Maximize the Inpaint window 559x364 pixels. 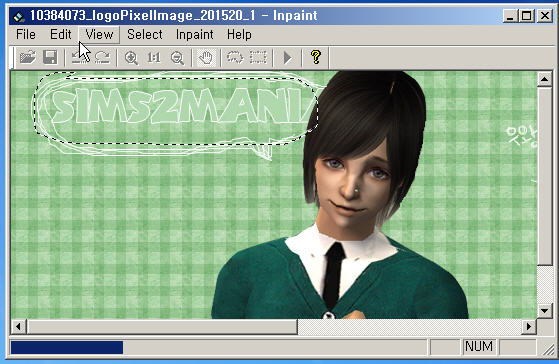527,16
